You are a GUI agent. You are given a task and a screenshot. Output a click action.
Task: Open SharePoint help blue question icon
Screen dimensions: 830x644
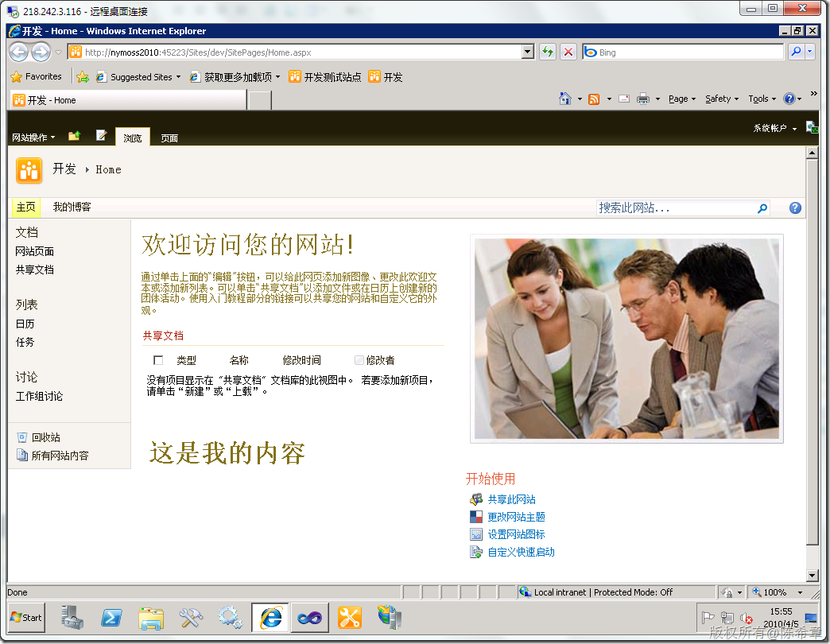coord(795,208)
